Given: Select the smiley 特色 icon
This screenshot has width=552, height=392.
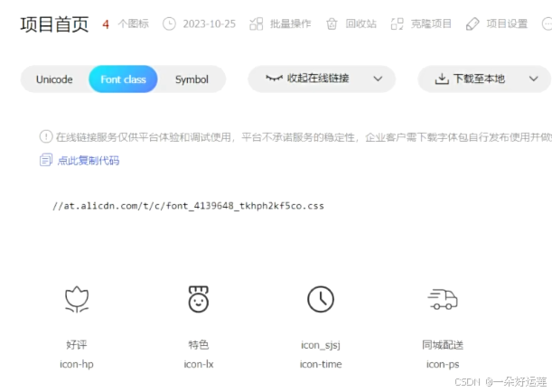Looking at the screenshot, I should pos(199,299).
